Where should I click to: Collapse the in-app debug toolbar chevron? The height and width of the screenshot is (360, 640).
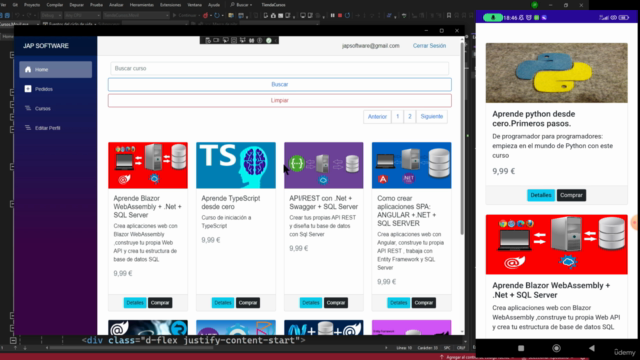tap(276, 40)
